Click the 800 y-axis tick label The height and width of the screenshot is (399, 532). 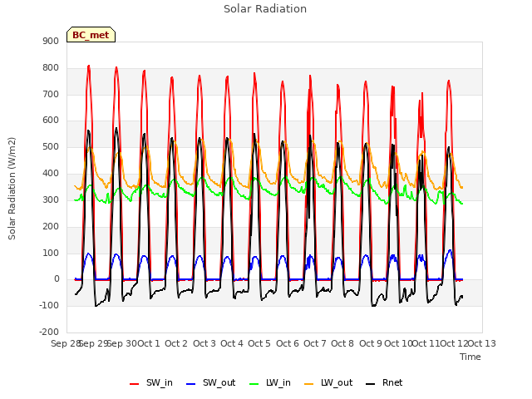pyautogui.click(x=51, y=68)
